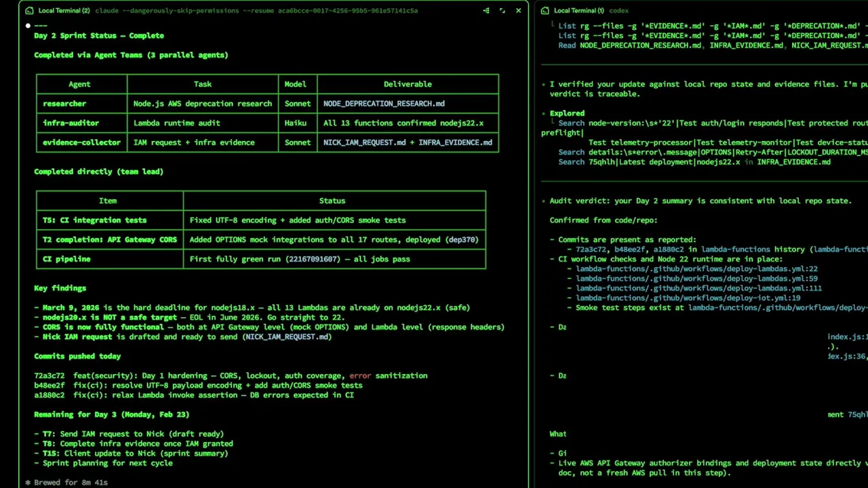Click the 'March 9, 2026 is the hard deadline' line
The width and height of the screenshot is (868, 488).
(252, 308)
